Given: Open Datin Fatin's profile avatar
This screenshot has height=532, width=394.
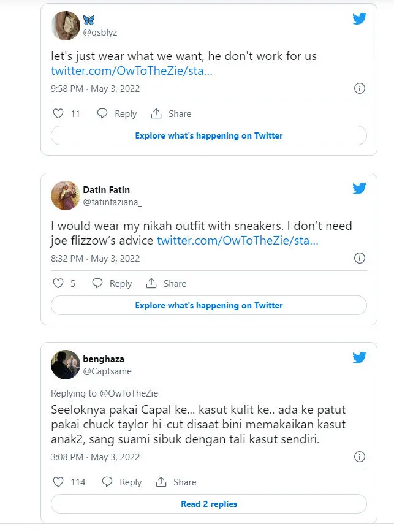Looking at the screenshot, I should [x=65, y=195].
